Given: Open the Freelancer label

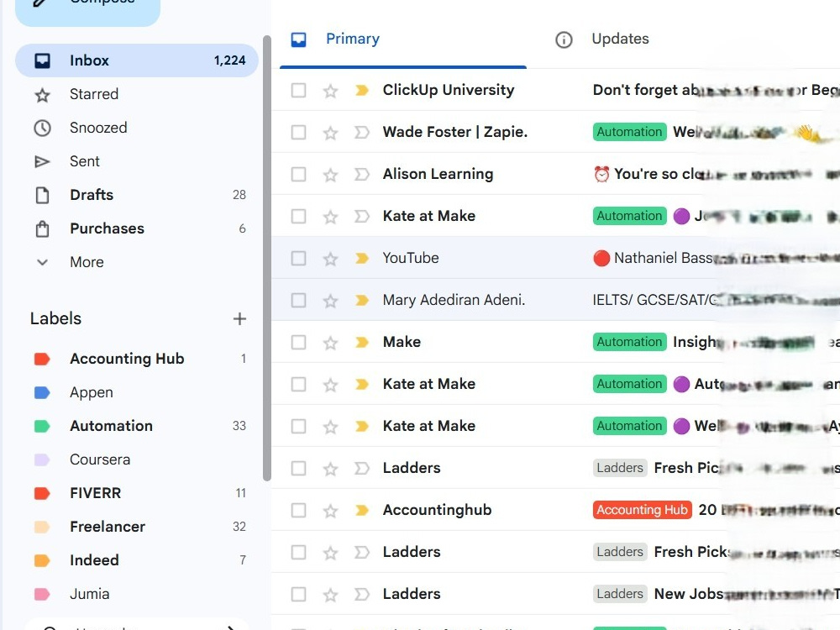Looking at the screenshot, I should tap(137, 527).
